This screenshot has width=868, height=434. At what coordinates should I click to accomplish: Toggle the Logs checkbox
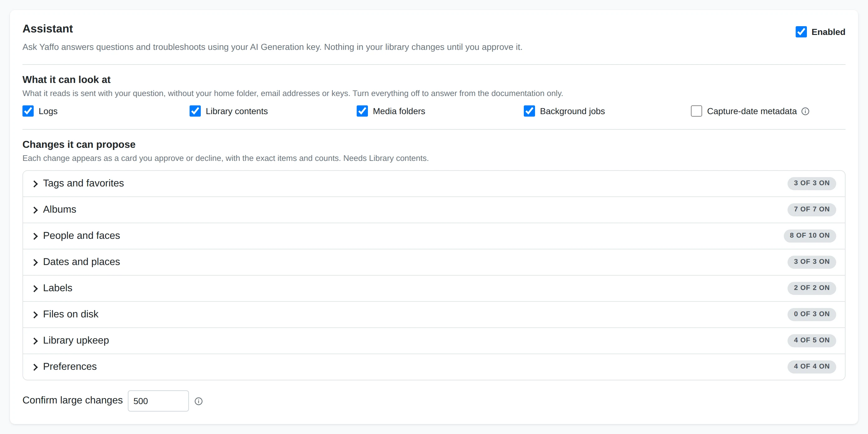pos(28,111)
